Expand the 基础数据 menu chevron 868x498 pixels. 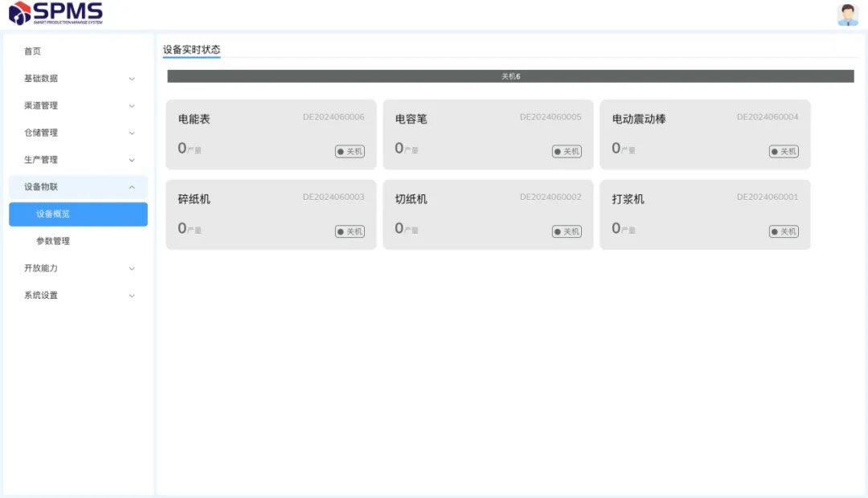click(x=132, y=79)
